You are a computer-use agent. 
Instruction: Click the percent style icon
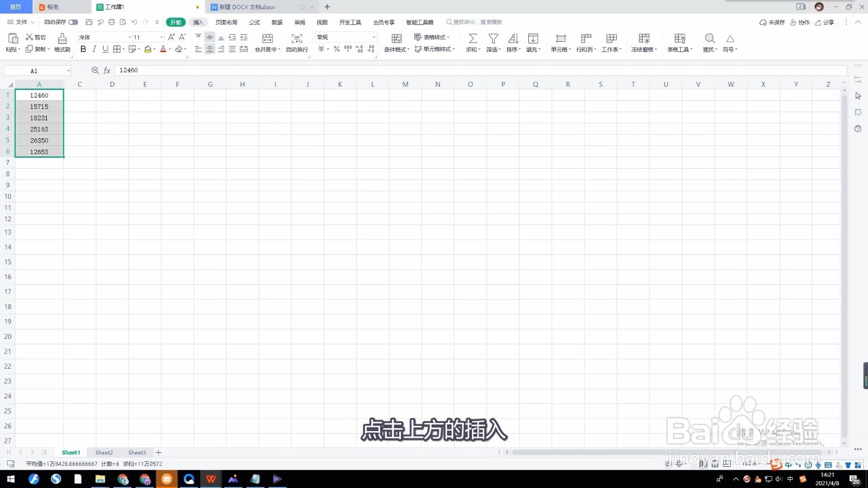click(x=337, y=49)
